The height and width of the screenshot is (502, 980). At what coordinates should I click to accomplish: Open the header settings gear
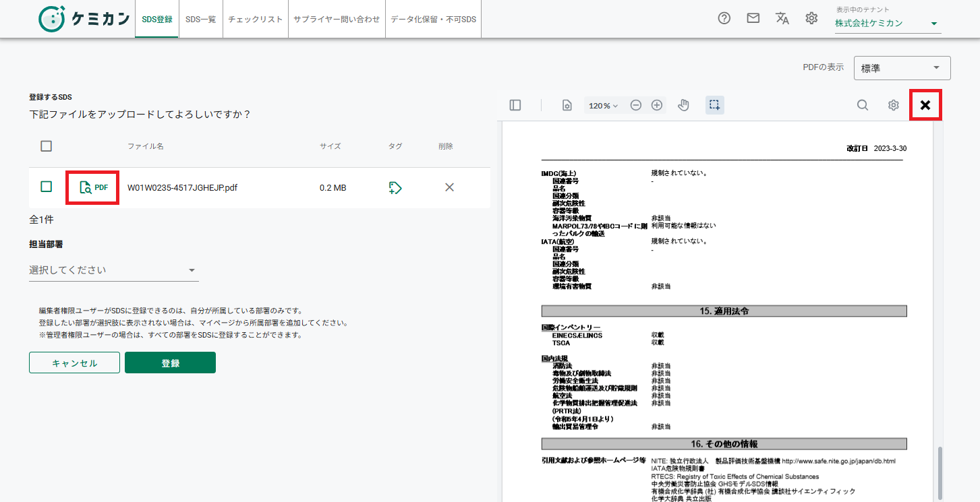tap(811, 18)
